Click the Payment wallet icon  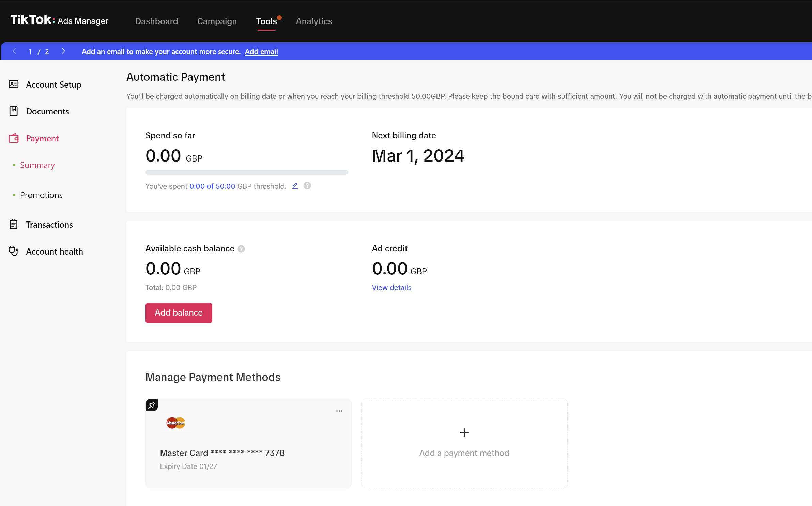point(14,138)
